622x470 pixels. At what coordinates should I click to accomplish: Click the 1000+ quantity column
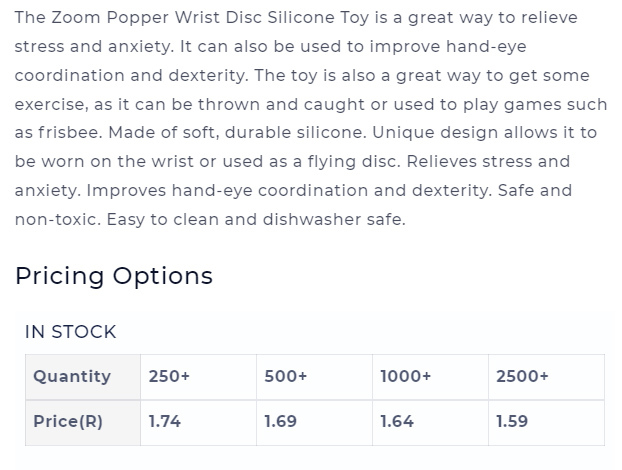pos(430,377)
